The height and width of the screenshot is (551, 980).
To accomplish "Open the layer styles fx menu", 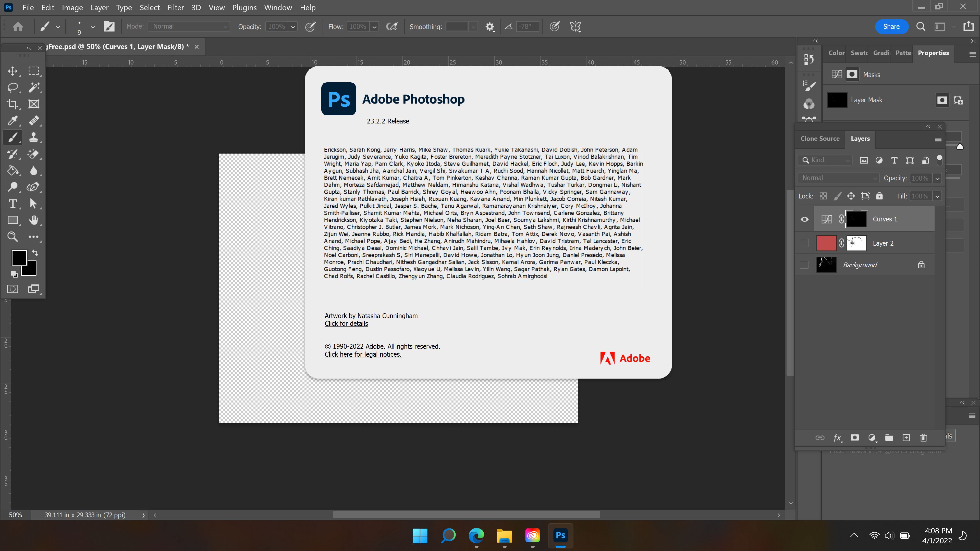I will tap(838, 438).
